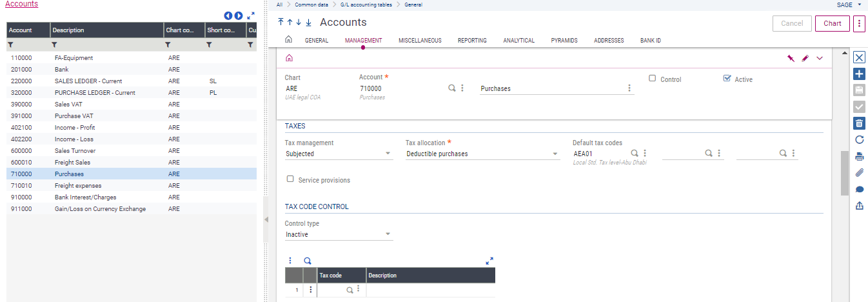The width and height of the screenshot is (868, 302).
Task: Click the refresh icon in right sidebar
Action: 859,139
